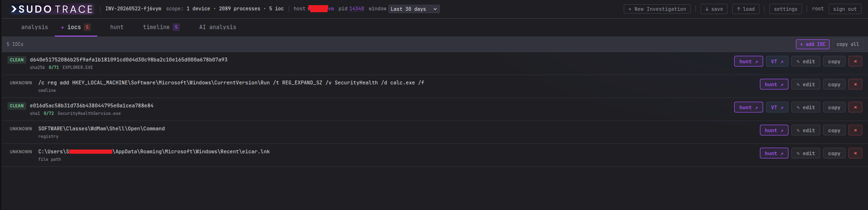Edit the EXPLORER.EXE sha256 IOC
The height and width of the screenshot is (210, 868).
806,61
